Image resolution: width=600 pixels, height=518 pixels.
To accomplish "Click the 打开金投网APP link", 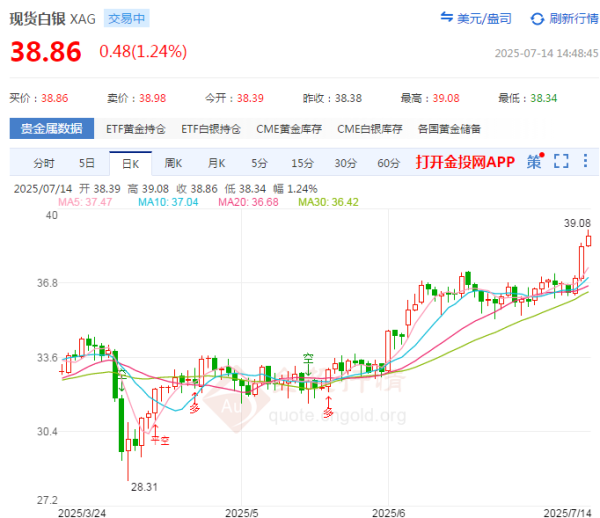I will click(x=465, y=162).
